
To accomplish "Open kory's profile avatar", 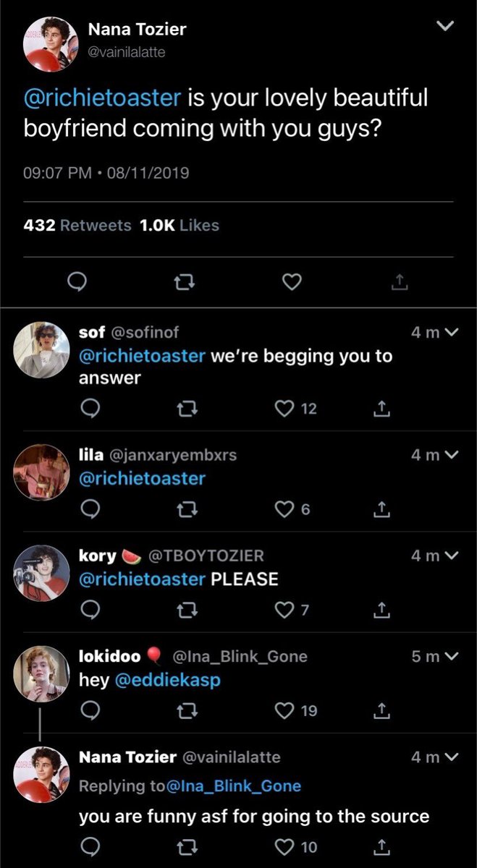I will click(42, 573).
